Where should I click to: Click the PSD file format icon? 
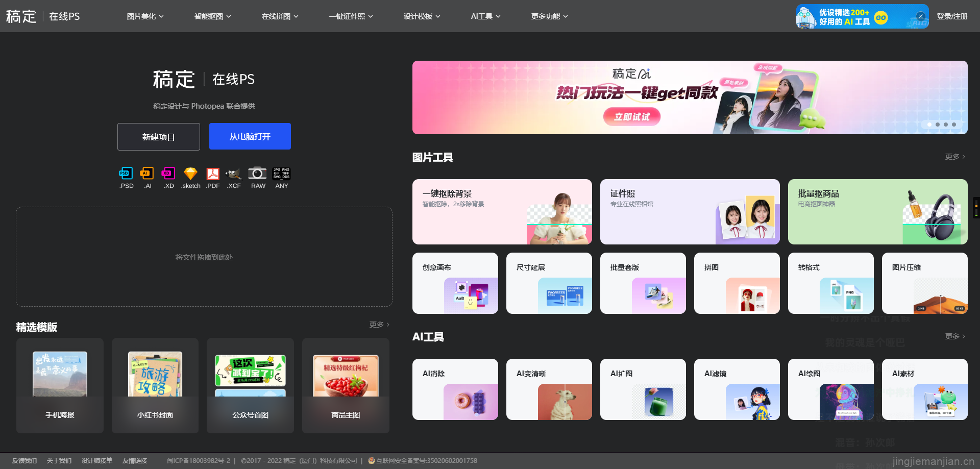[126, 174]
